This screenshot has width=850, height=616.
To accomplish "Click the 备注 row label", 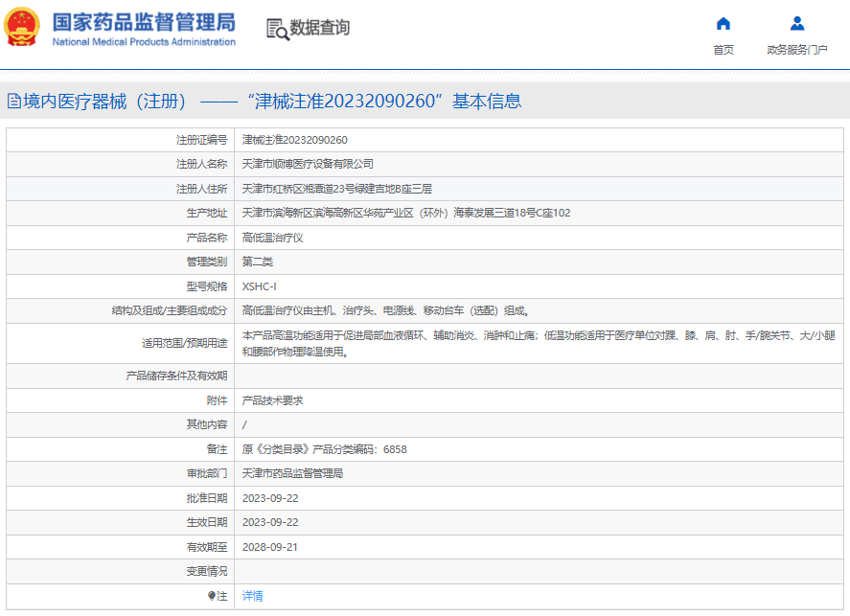I will [217, 449].
